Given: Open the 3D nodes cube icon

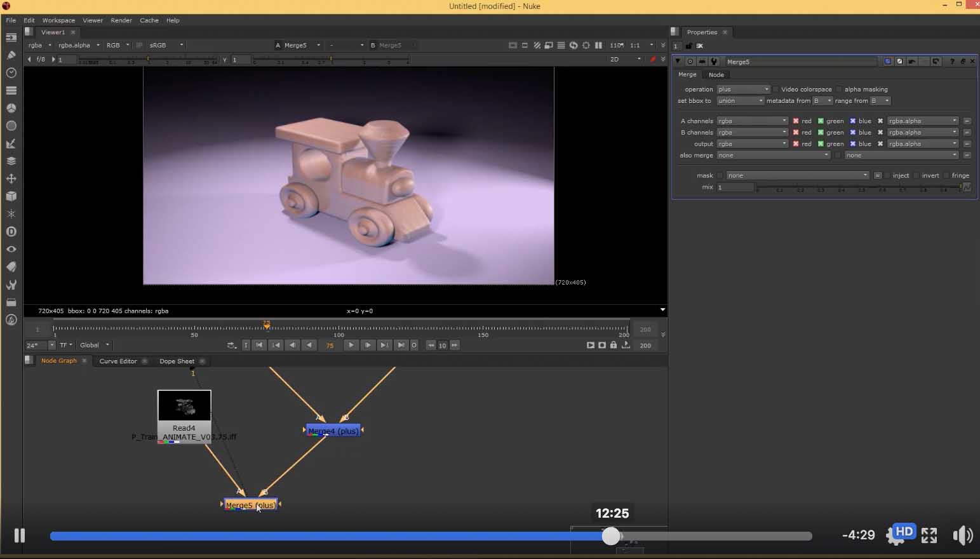Looking at the screenshot, I should coord(11,196).
